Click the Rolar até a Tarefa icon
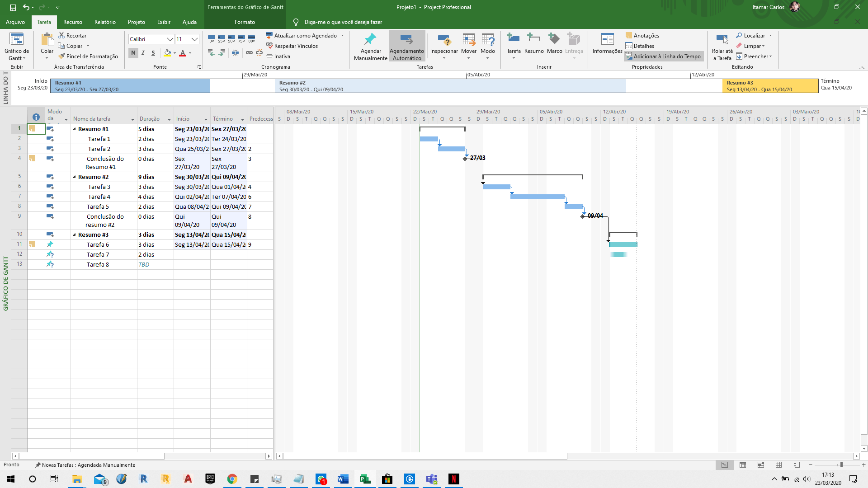868x488 pixels. click(722, 40)
